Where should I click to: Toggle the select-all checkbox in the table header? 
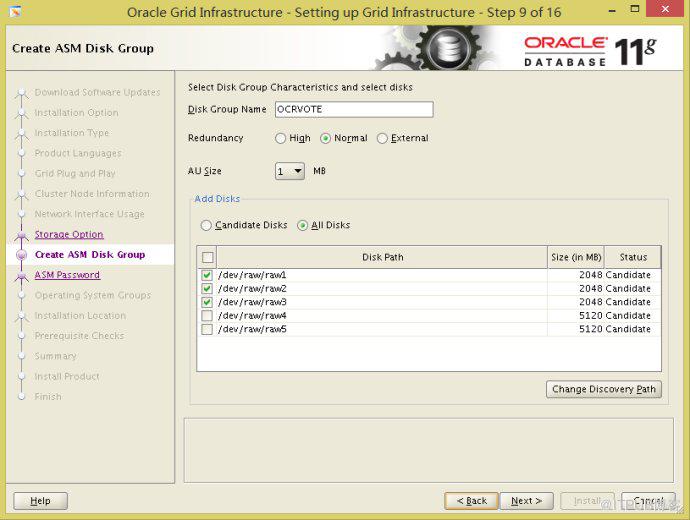208,257
